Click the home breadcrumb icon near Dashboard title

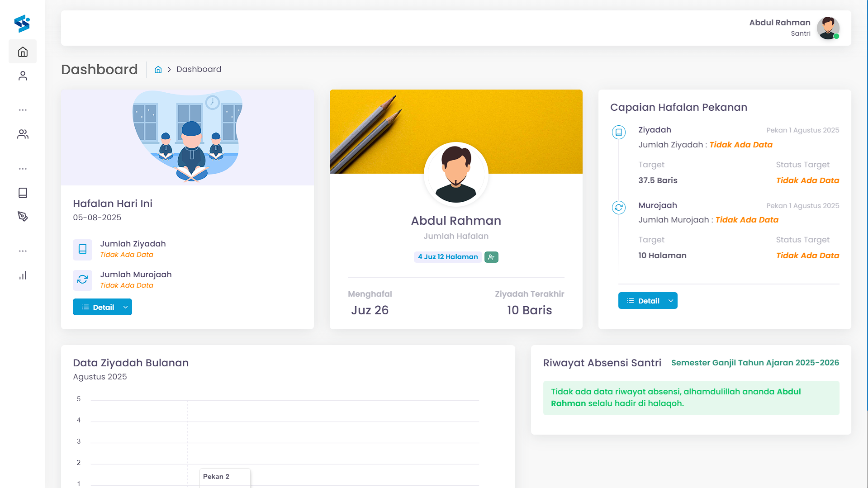coord(158,69)
